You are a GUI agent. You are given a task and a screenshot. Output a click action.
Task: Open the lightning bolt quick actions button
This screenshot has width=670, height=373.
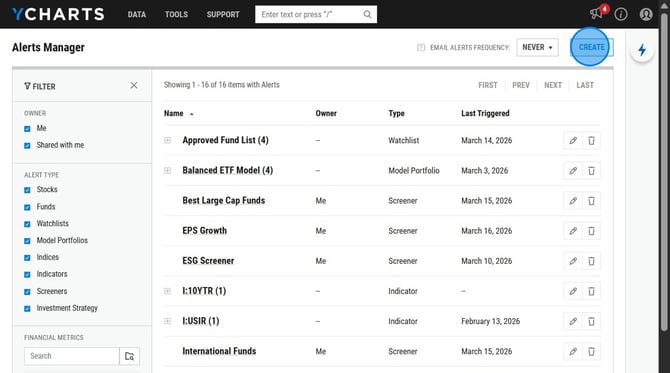coord(642,50)
